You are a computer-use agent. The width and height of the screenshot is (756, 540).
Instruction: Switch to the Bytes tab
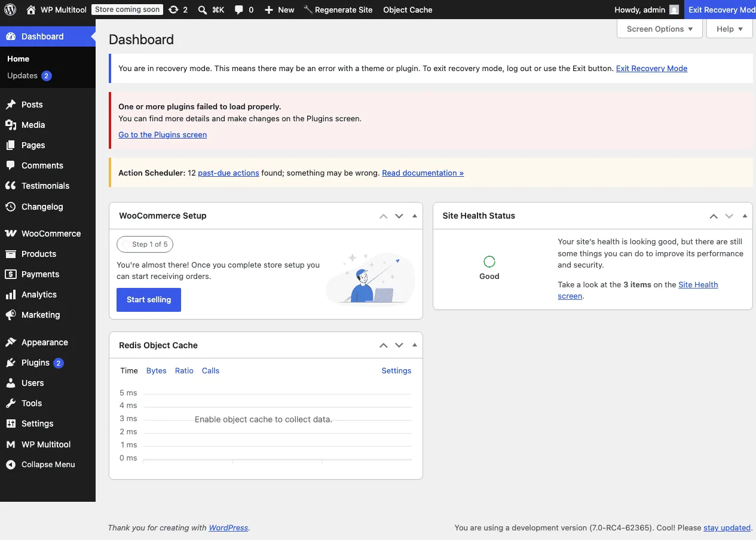[157, 371]
